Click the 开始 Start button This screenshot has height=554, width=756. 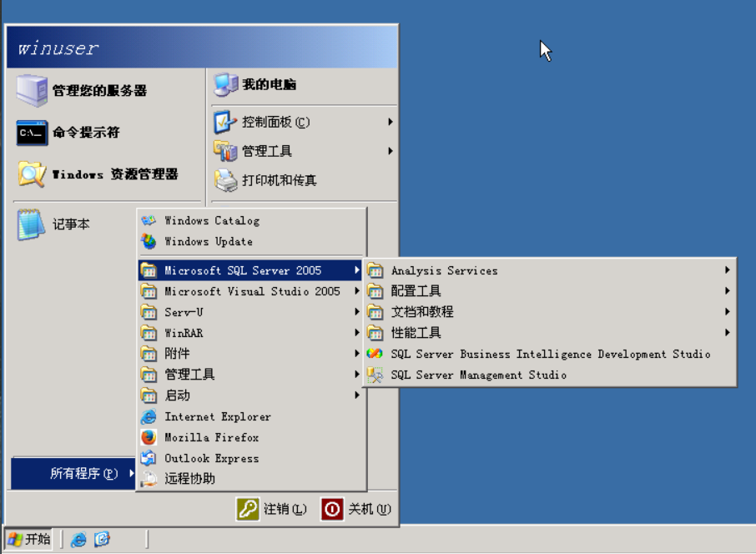(x=29, y=539)
